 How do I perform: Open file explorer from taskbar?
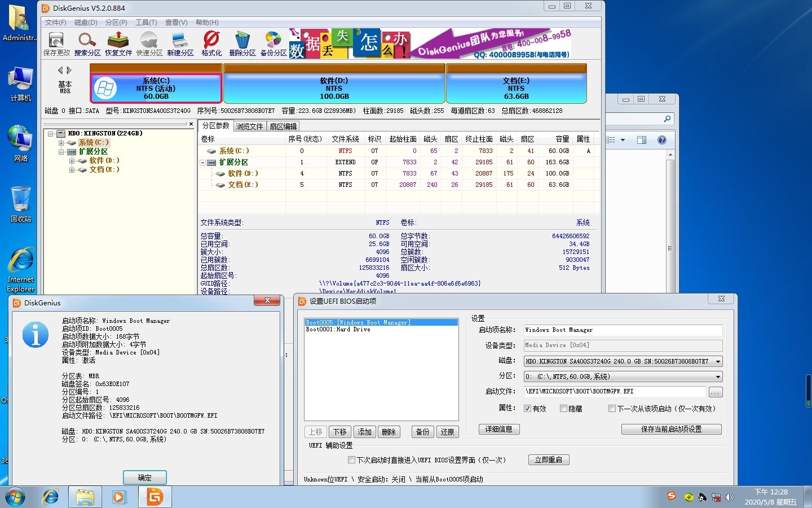point(85,497)
